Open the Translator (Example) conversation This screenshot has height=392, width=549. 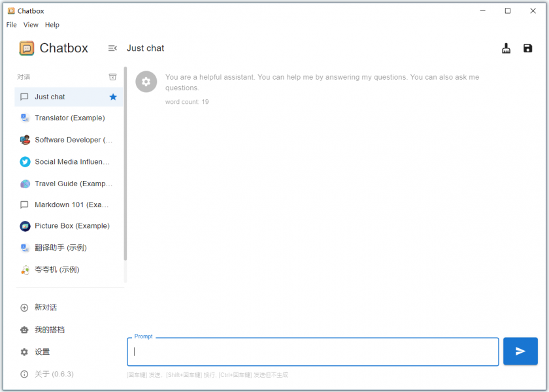point(69,118)
